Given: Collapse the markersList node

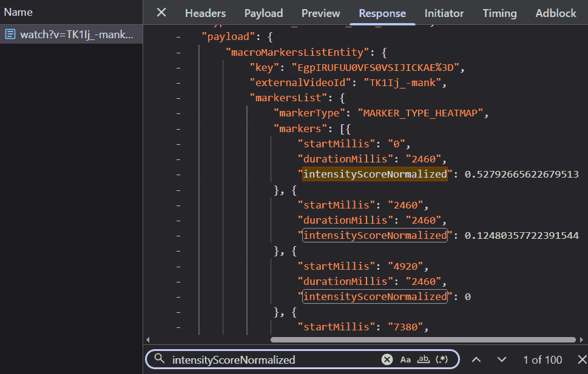Looking at the screenshot, I should (178, 98).
